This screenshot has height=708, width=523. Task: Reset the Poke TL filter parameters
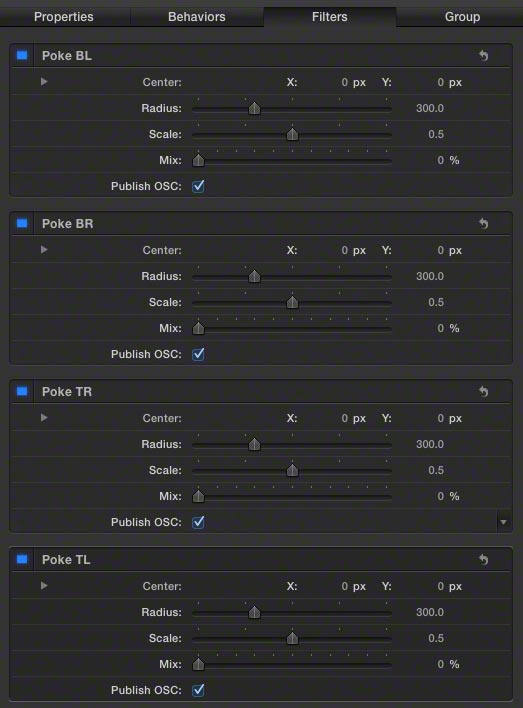coord(484,559)
